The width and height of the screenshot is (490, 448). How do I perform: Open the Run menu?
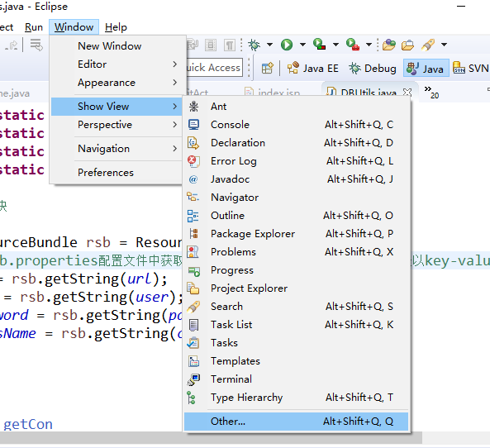(34, 27)
